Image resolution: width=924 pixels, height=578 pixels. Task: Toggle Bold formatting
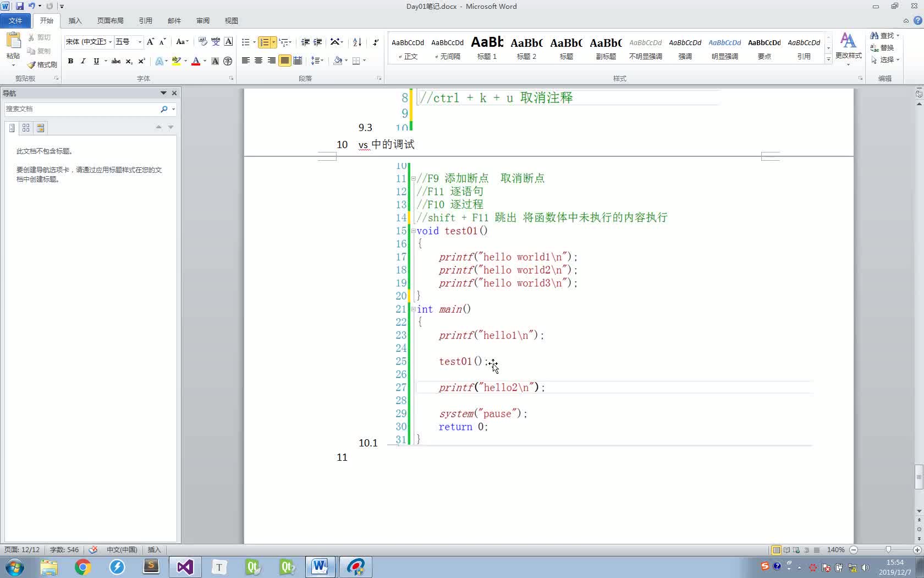click(x=70, y=61)
